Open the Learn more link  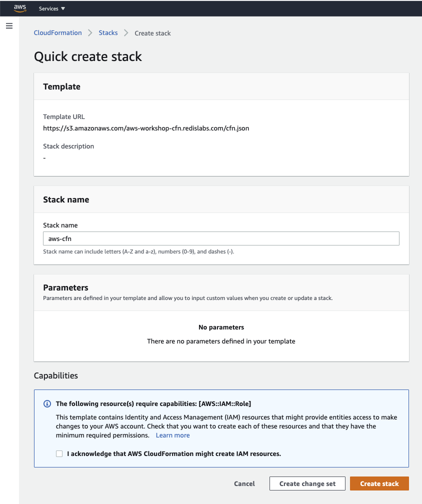[172, 435]
